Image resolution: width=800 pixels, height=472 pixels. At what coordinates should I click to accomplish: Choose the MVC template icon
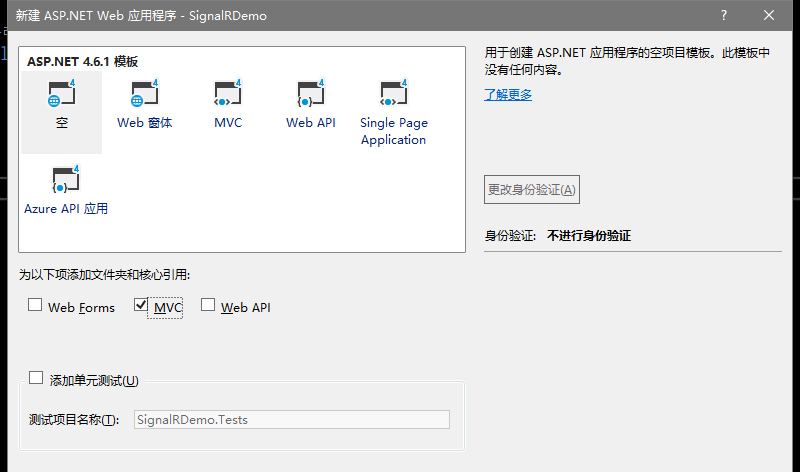tap(228, 94)
